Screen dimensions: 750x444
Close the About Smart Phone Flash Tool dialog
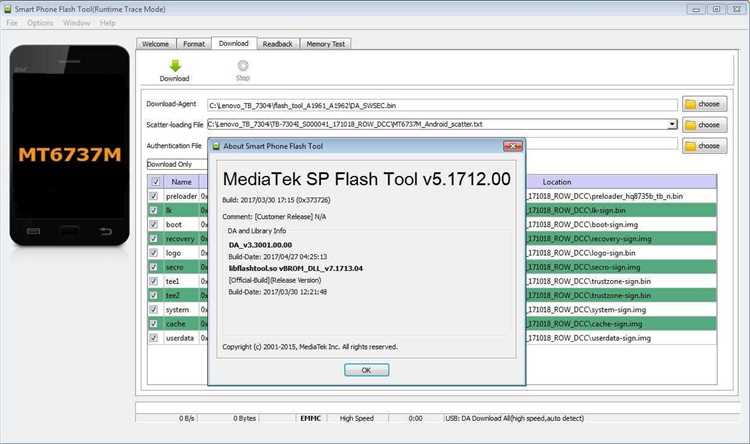coord(516,146)
